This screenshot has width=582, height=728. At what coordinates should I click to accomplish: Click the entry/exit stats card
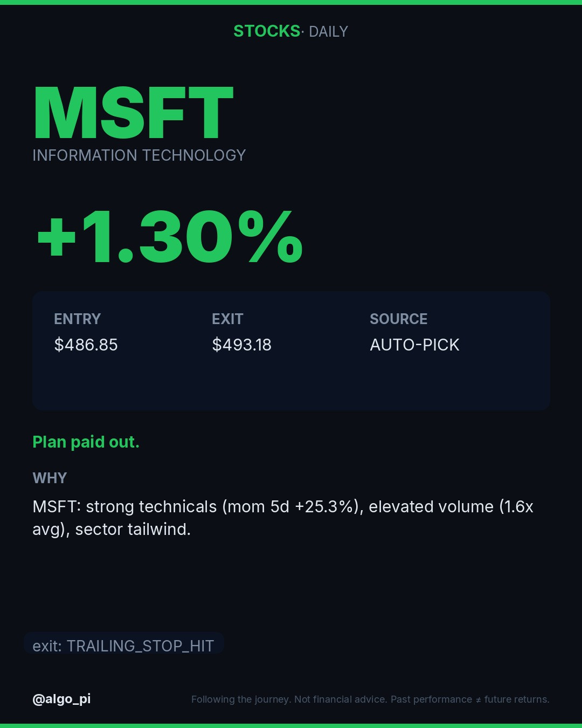(x=291, y=351)
